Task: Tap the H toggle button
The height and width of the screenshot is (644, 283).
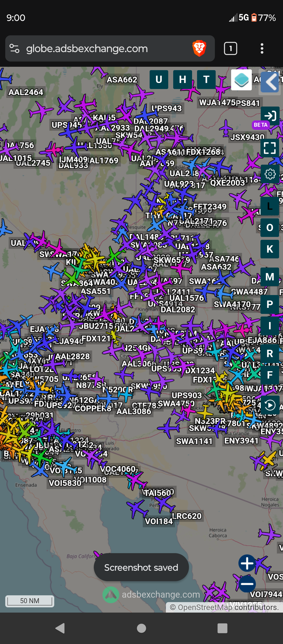Action: 183,80
